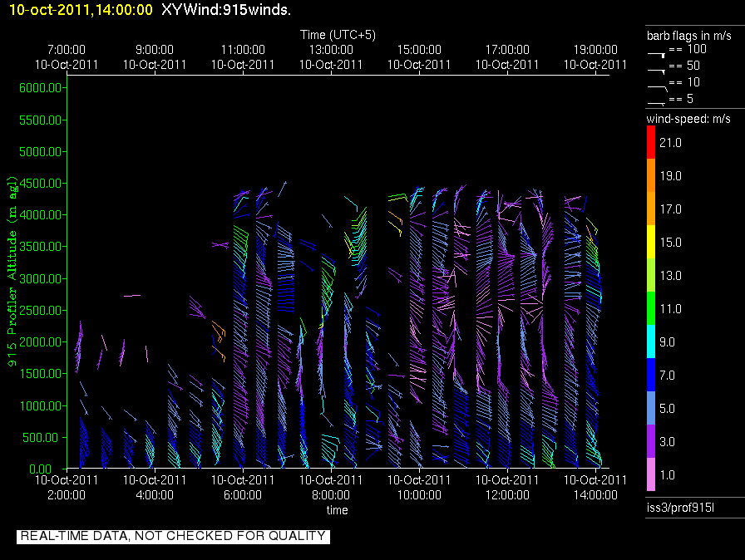Click the 14:00:00 bottom axis label
This screenshot has width=745, height=560.
point(595,495)
